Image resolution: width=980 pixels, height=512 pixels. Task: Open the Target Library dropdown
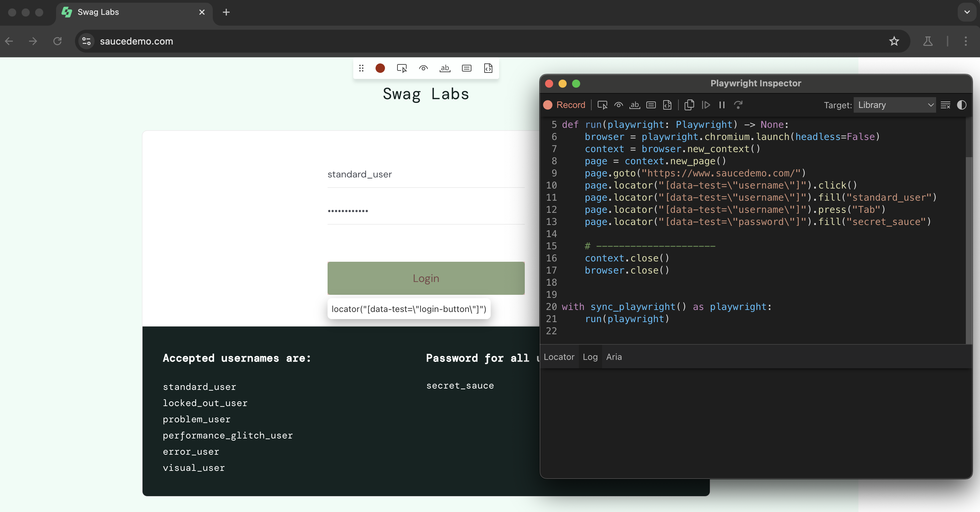[895, 105]
